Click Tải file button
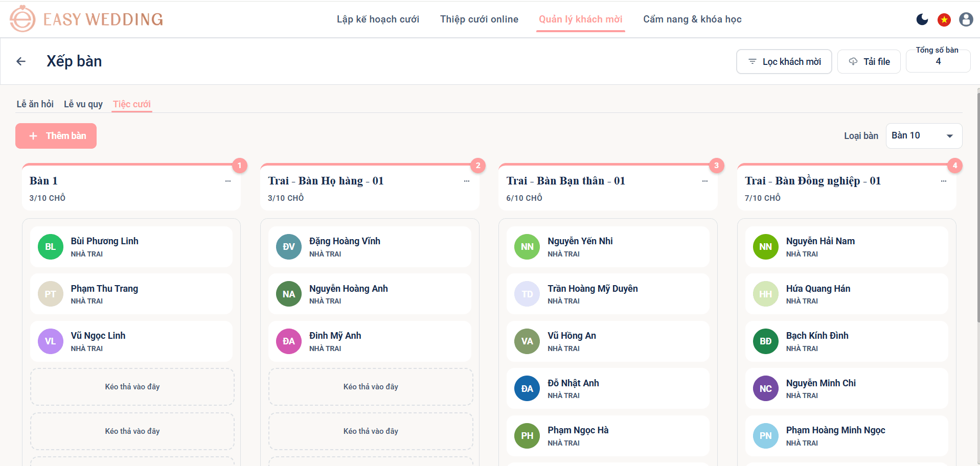This screenshot has width=980, height=466. coord(869,61)
